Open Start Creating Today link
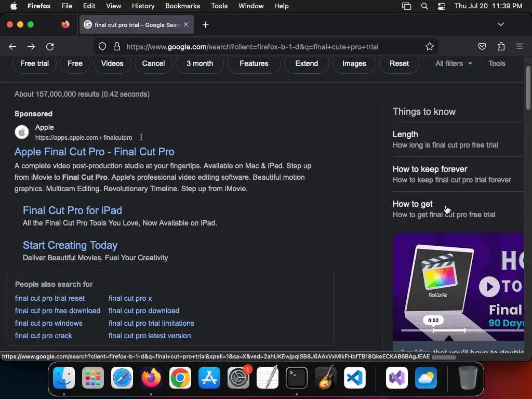 coord(70,245)
